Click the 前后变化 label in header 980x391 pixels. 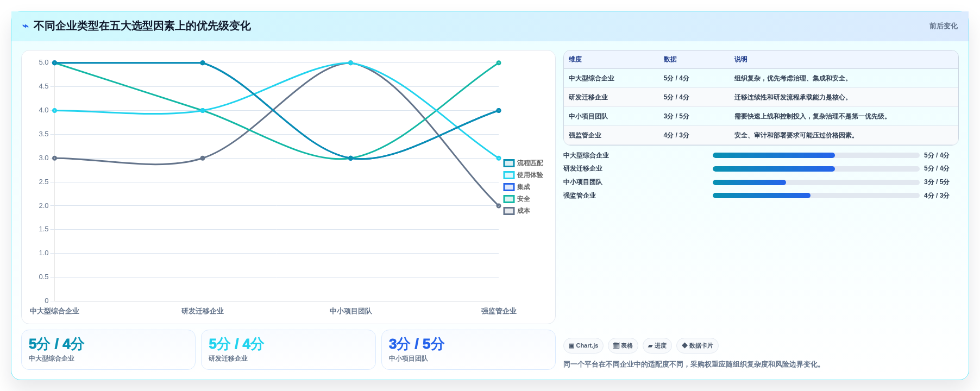tap(943, 26)
